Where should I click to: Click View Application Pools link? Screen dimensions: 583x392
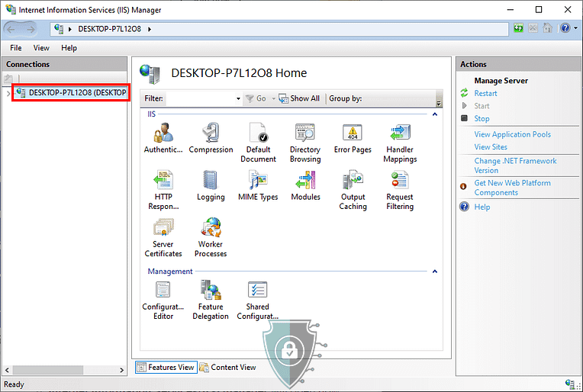point(512,134)
